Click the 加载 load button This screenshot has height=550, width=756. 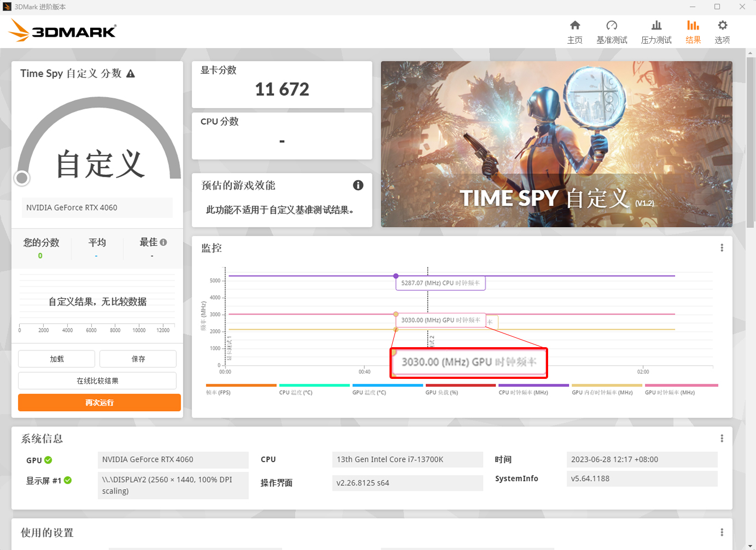tap(57, 359)
